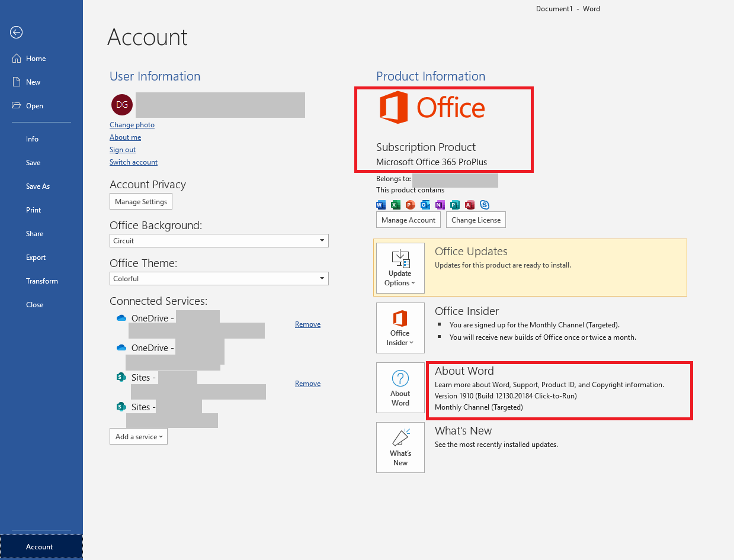Viewport: 734px width, 560px height.
Task: Click the Sign out link
Action: pyautogui.click(x=123, y=150)
